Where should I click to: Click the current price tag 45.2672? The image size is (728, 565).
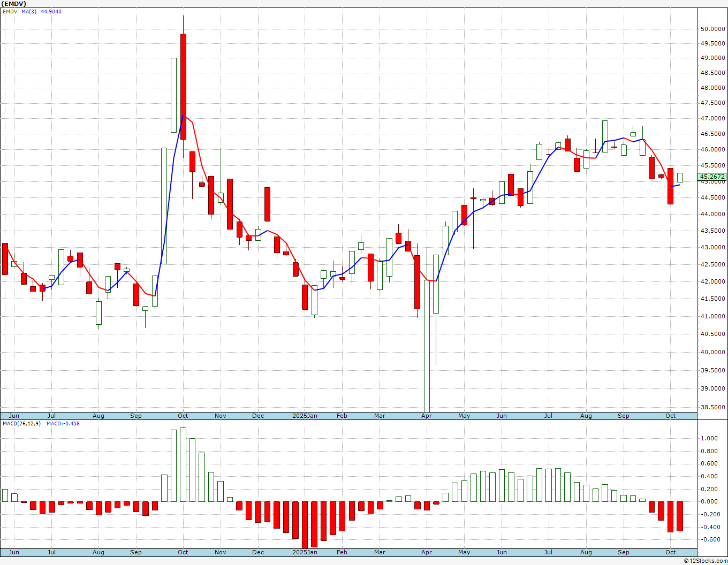712,177
